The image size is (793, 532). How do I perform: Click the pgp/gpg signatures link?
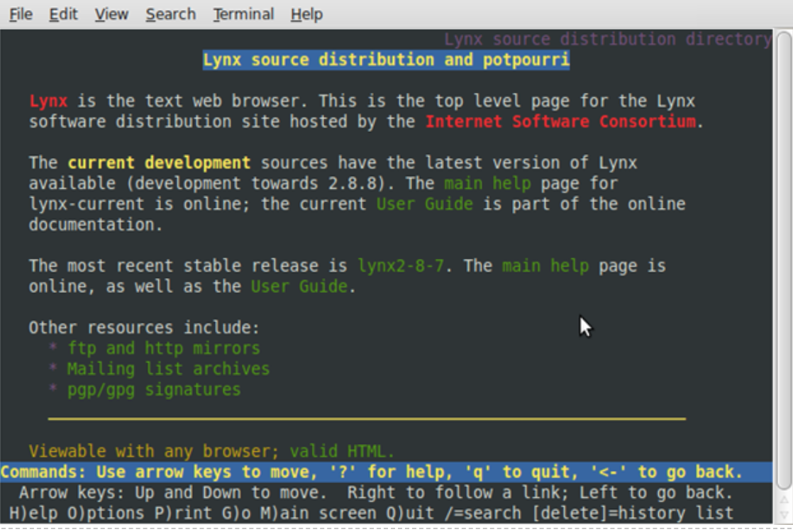(153, 389)
